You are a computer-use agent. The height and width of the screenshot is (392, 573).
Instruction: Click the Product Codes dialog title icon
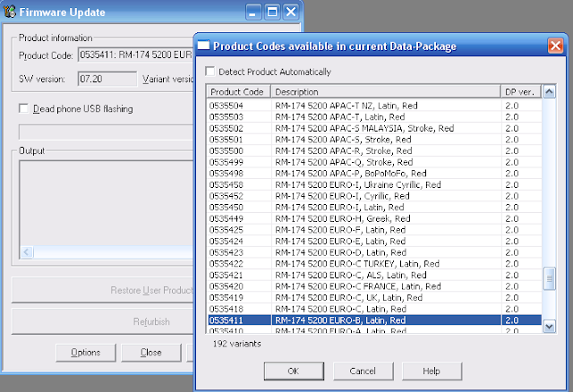coord(203,46)
